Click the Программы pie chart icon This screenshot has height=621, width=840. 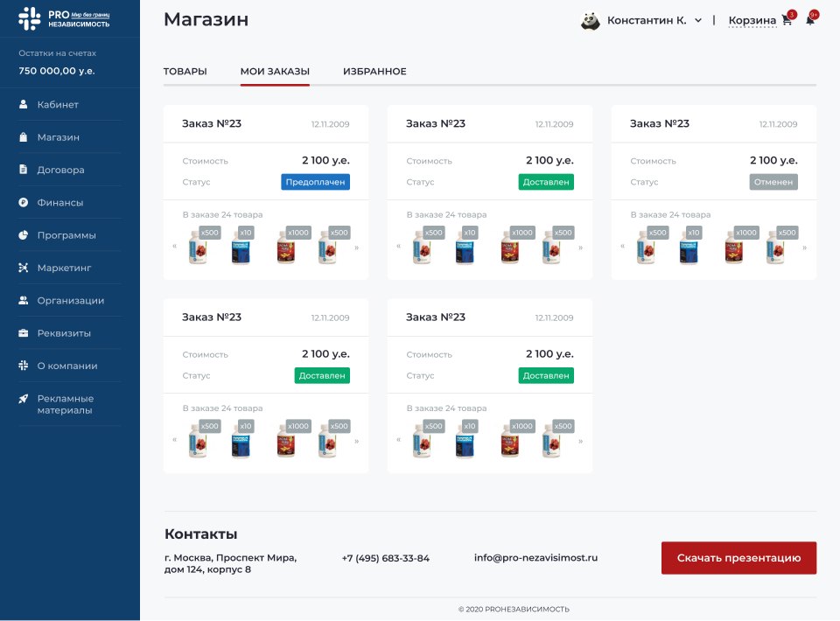pos(24,235)
